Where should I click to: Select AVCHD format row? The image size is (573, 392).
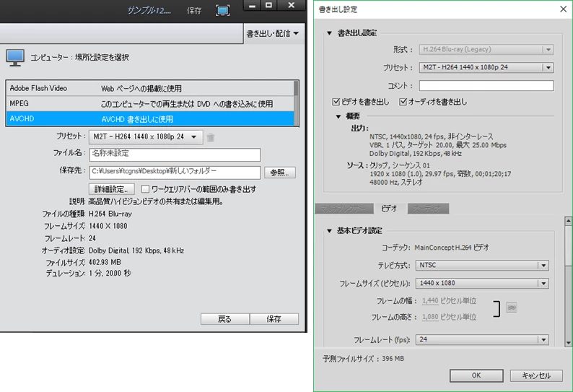pos(150,119)
